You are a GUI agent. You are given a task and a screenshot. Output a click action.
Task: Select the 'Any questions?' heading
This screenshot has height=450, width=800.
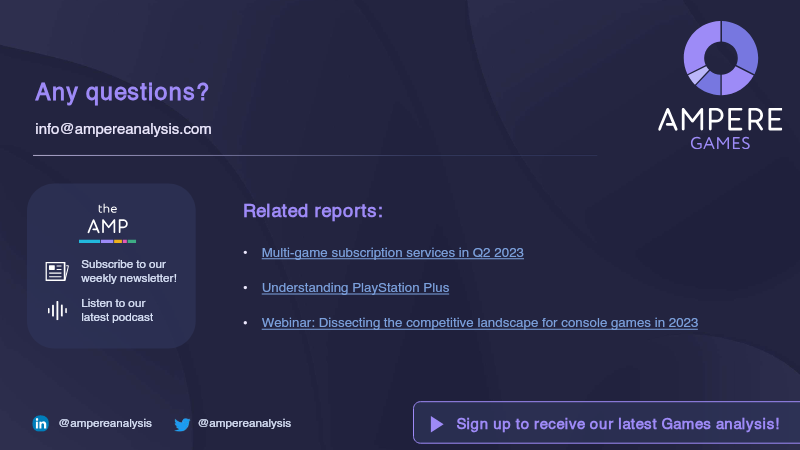click(122, 93)
